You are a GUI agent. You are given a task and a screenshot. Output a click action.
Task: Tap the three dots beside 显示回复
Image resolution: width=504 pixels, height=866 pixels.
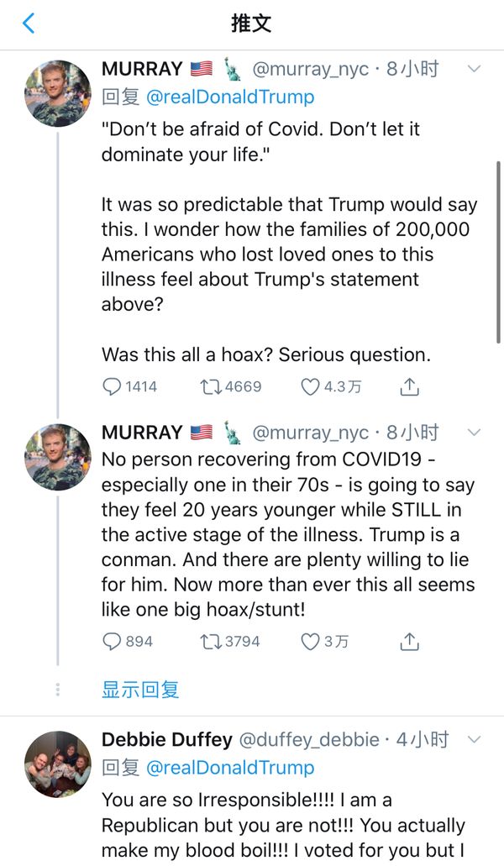57,690
